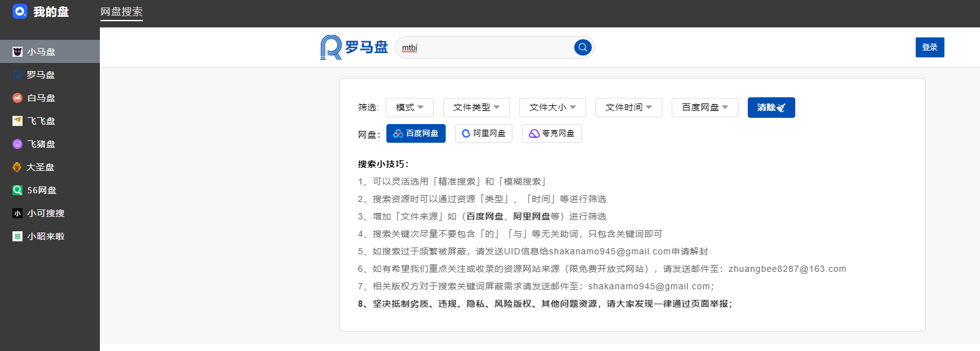Expand the 文件类型 dropdown
This screenshot has width=980, height=351.
(x=476, y=107)
